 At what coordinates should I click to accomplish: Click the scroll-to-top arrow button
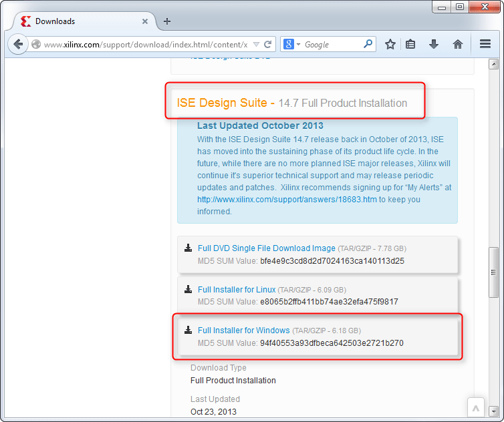pos(475,407)
